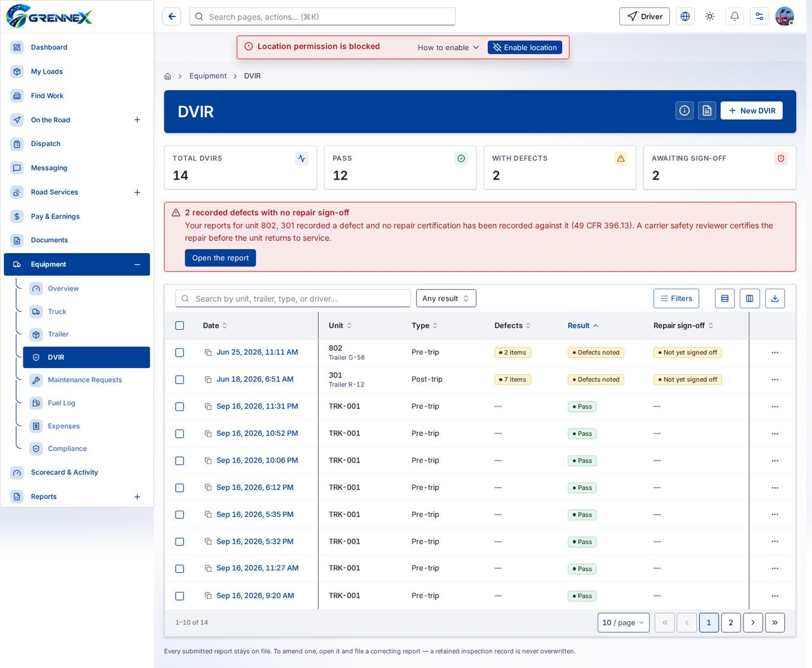
Task: Click the export download icon
Action: point(775,298)
